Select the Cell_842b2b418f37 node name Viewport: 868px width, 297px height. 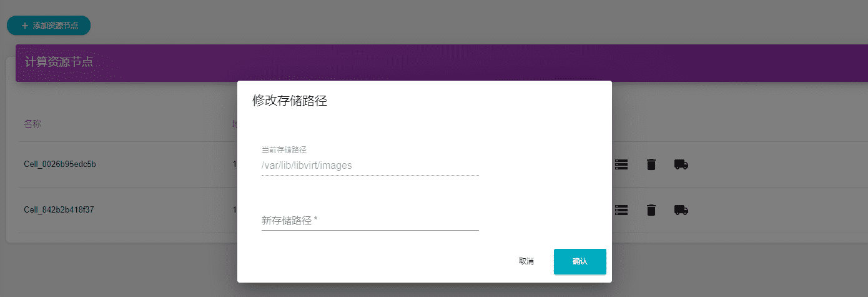[x=59, y=210]
